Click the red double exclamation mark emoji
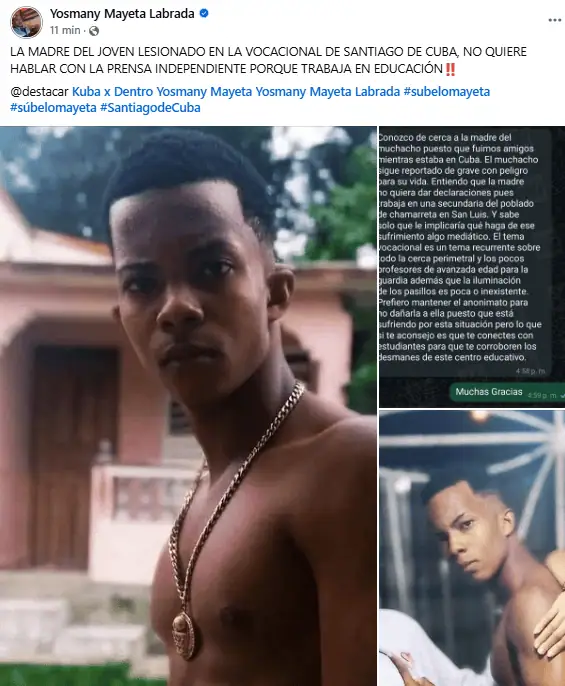565x686 pixels. 450,69
